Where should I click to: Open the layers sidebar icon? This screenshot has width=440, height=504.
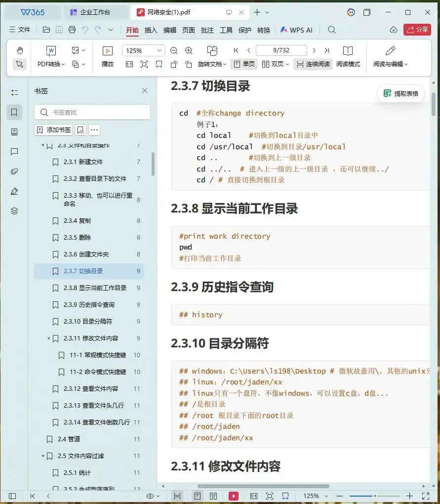pos(14,211)
